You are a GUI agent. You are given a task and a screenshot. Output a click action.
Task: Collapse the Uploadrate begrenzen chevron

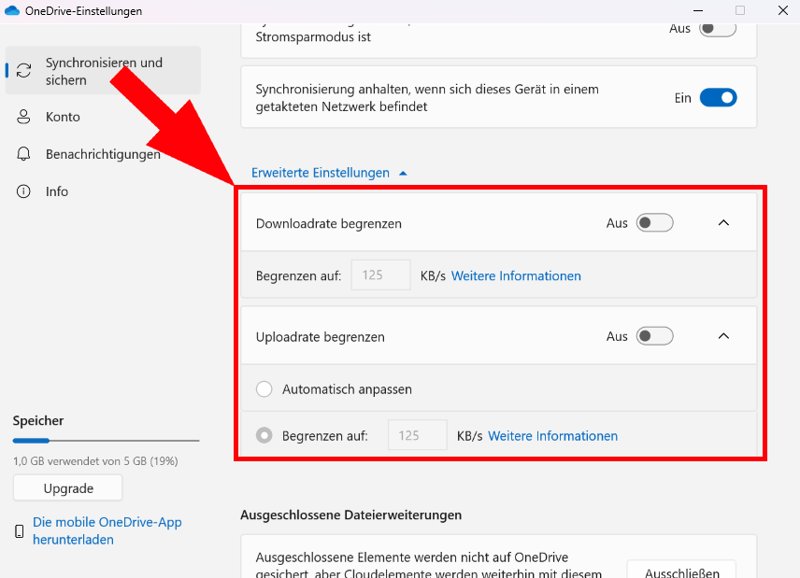pos(723,336)
